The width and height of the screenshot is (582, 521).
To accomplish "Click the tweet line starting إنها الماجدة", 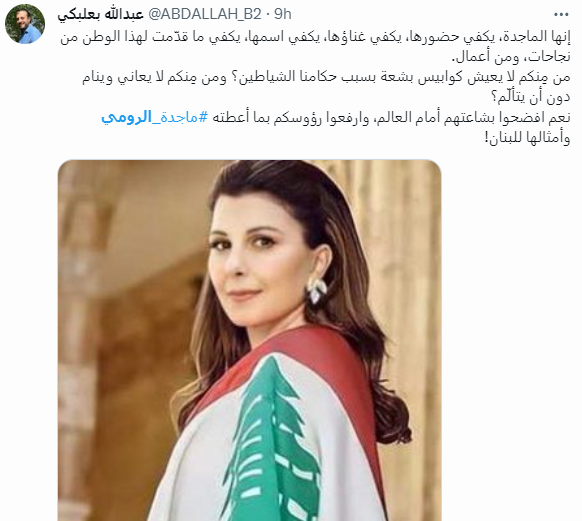I will (x=315, y=37).
